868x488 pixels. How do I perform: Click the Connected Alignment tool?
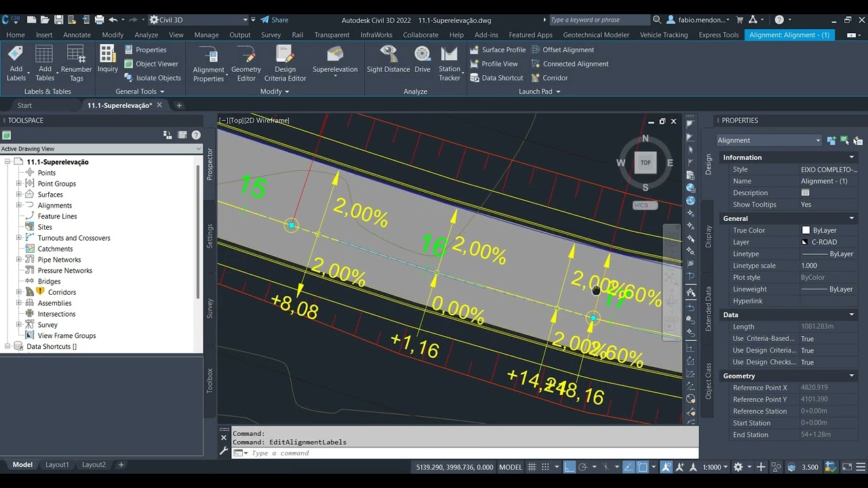[569, 64]
